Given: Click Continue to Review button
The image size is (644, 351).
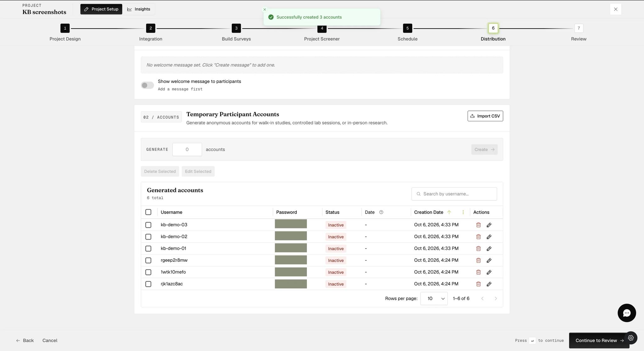Looking at the screenshot, I should click(x=599, y=341).
